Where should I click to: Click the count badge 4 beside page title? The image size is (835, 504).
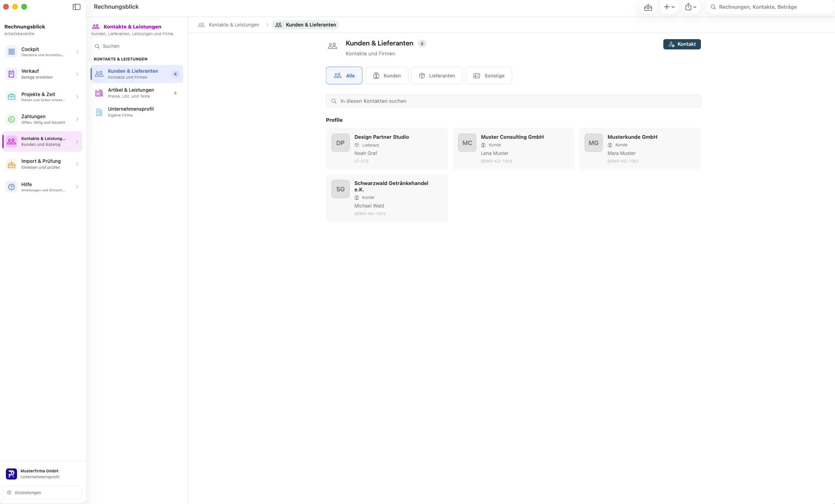point(422,44)
